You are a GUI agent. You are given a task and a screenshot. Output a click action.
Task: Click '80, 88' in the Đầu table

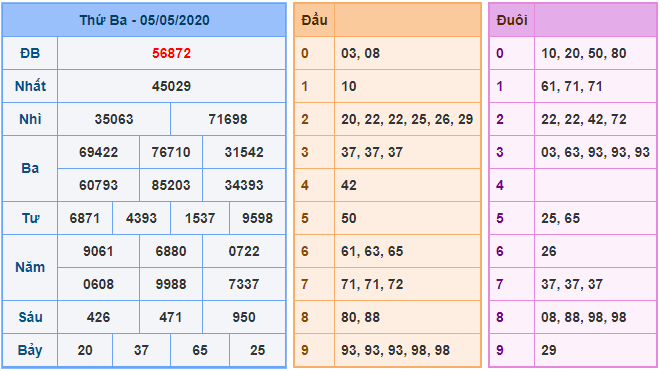click(361, 317)
